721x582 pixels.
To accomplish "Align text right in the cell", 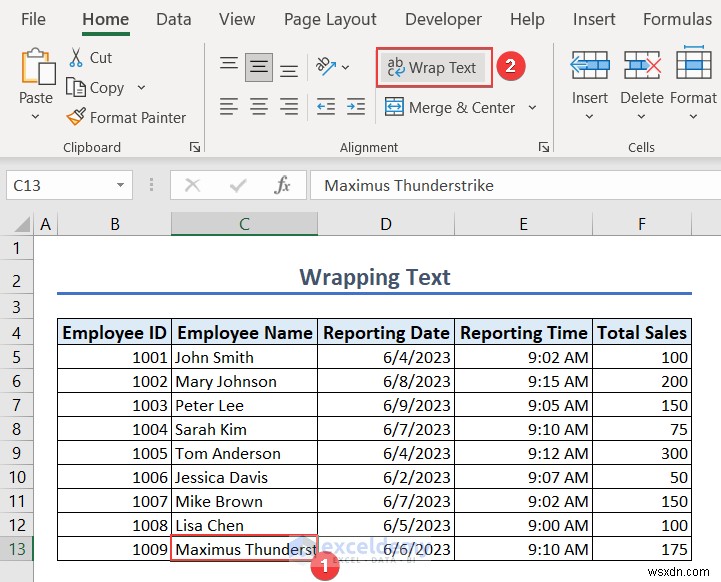I will 289,107.
